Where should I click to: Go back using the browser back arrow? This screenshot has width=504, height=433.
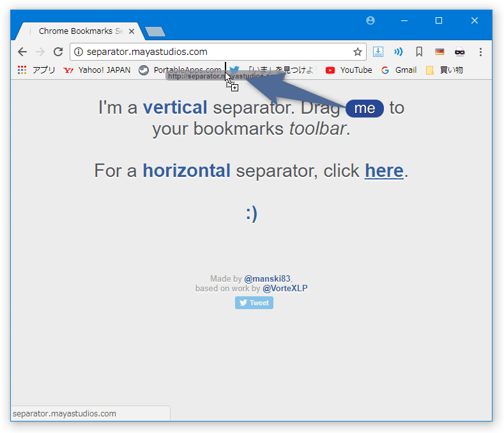tap(22, 52)
